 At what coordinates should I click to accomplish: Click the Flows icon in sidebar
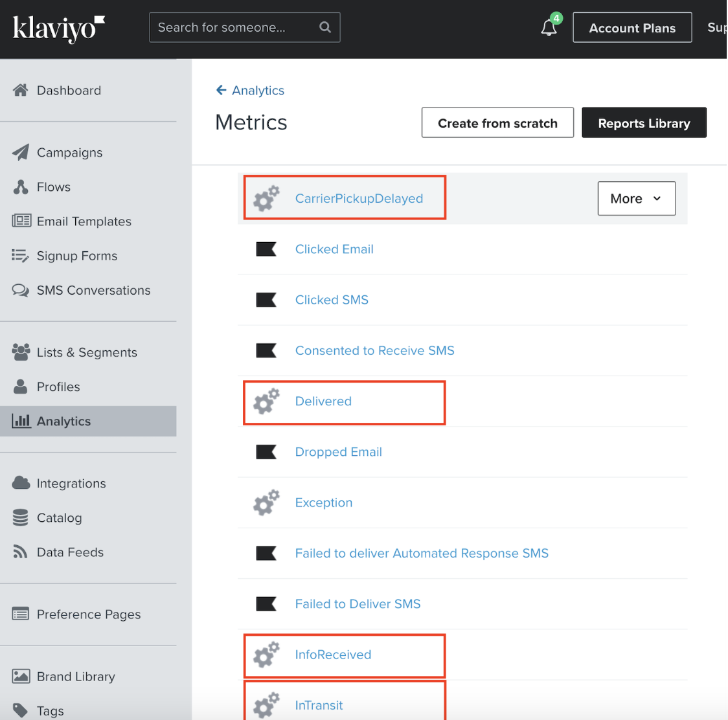click(x=21, y=186)
